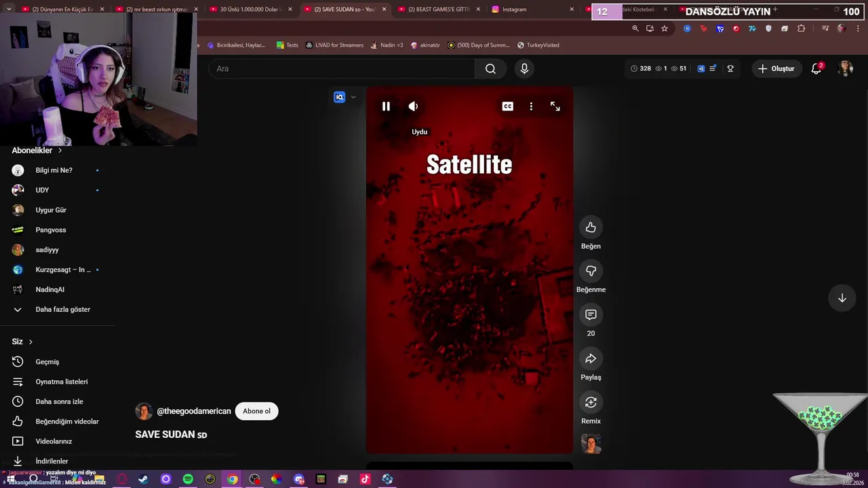Open the Shorts three-dot options menu
Screen dimensions: 868x488
(x=531, y=106)
